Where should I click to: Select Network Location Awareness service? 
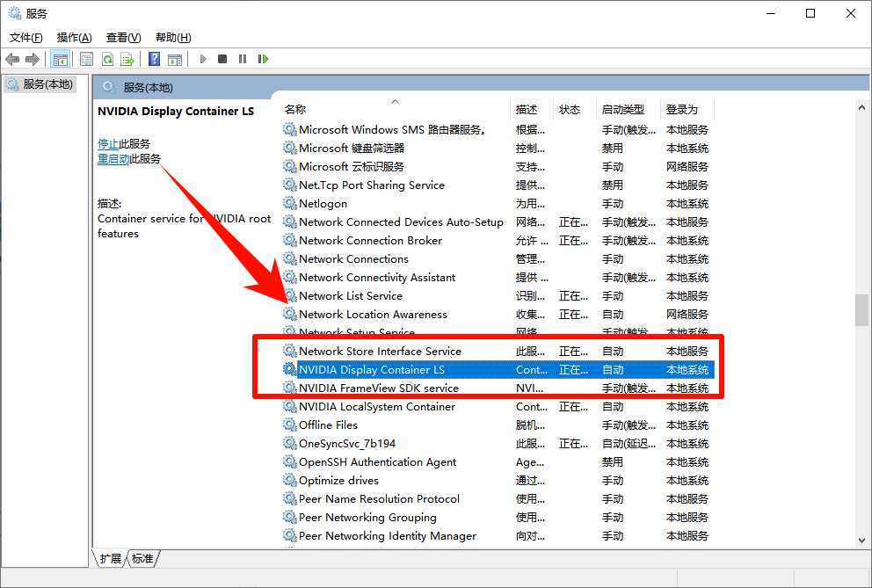pos(498,315)
